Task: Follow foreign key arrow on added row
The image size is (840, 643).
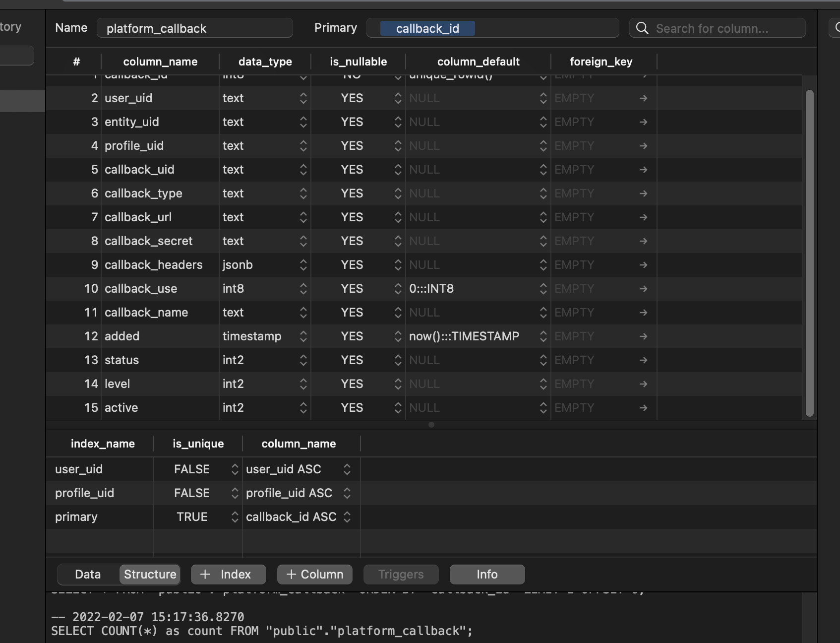Action: click(x=643, y=336)
